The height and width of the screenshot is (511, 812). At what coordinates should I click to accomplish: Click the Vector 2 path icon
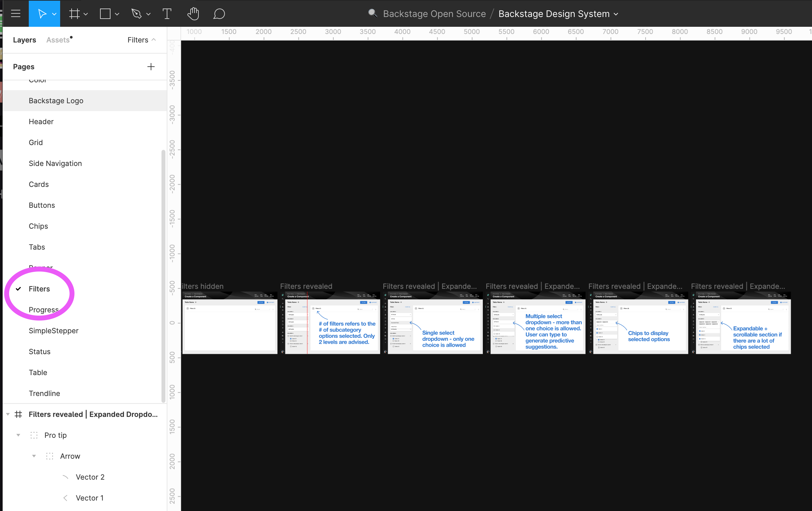(65, 477)
